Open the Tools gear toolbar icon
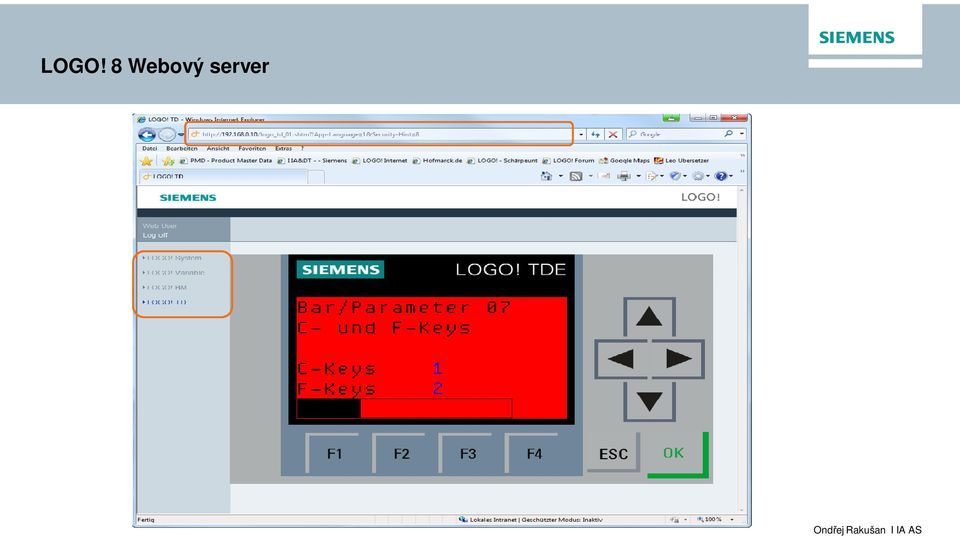960x537 pixels. click(x=698, y=176)
